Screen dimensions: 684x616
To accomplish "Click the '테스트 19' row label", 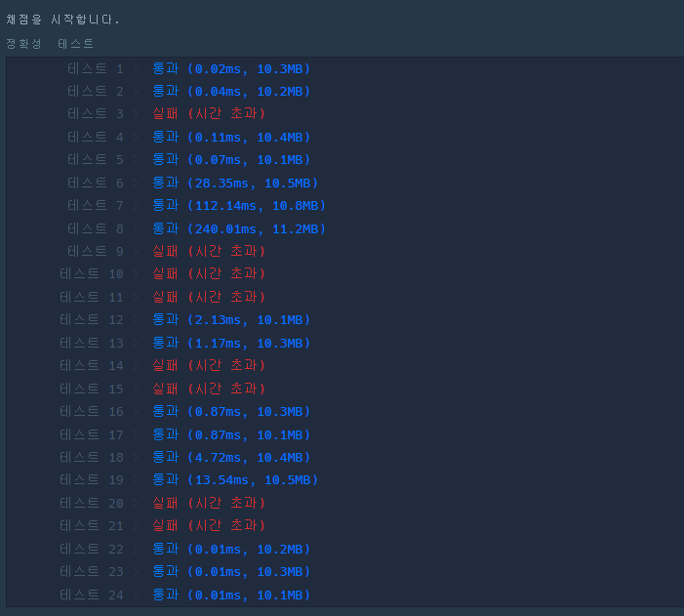I will [x=92, y=479].
